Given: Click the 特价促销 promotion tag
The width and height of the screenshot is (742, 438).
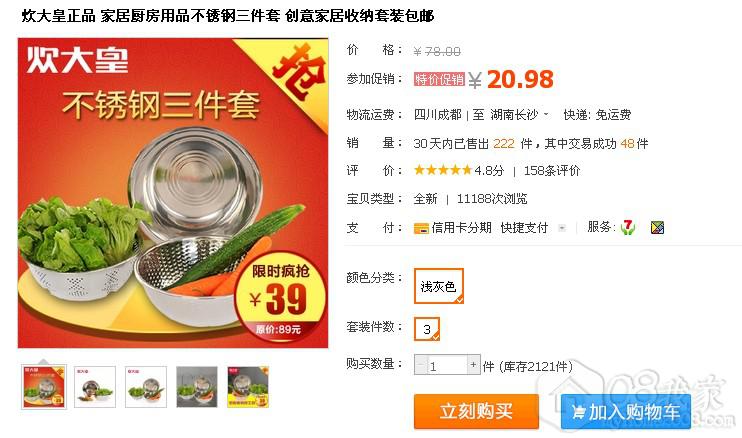Looking at the screenshot, I should pos(439,79).
